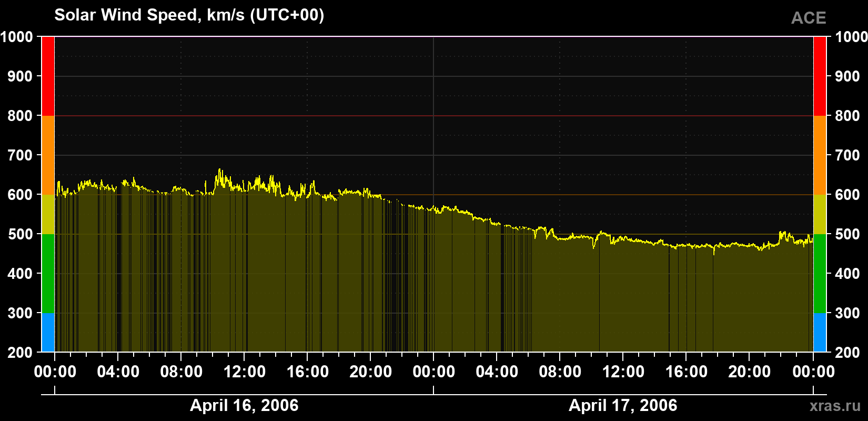The height and width of the screenshot is (421, 868).
Task: Click the 12:00 time label for April 16
Action: (244, 372)
